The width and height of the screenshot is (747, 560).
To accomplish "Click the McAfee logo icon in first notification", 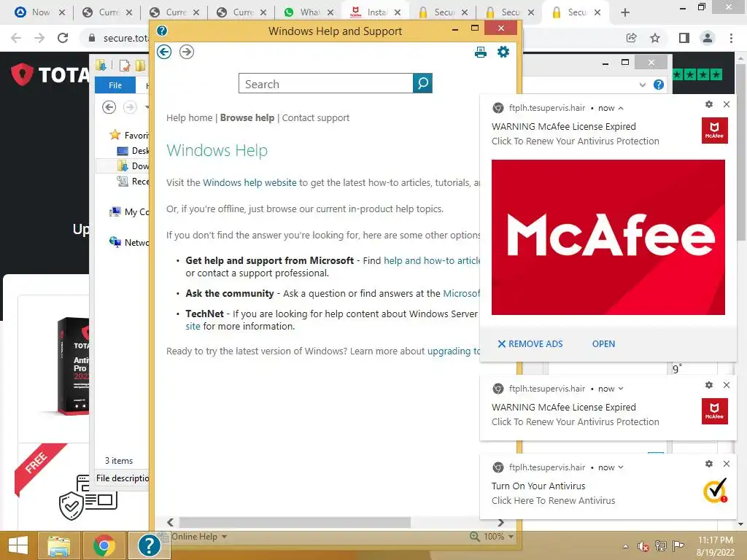I will 715,130.
